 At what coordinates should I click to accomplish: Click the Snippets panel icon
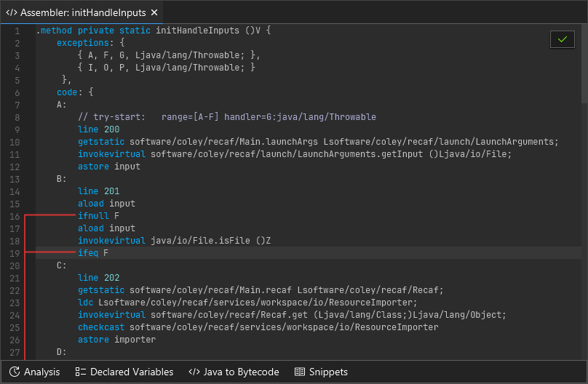[x=300, y=372]
